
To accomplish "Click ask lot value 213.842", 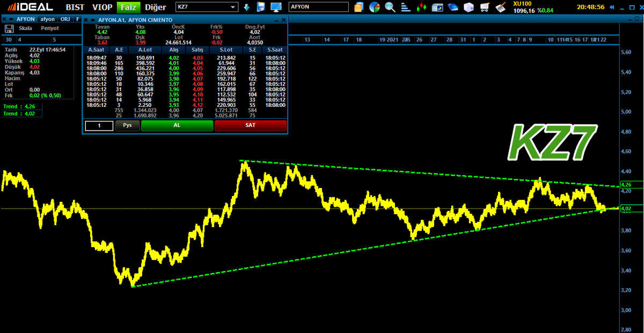I will pos(226,57).
